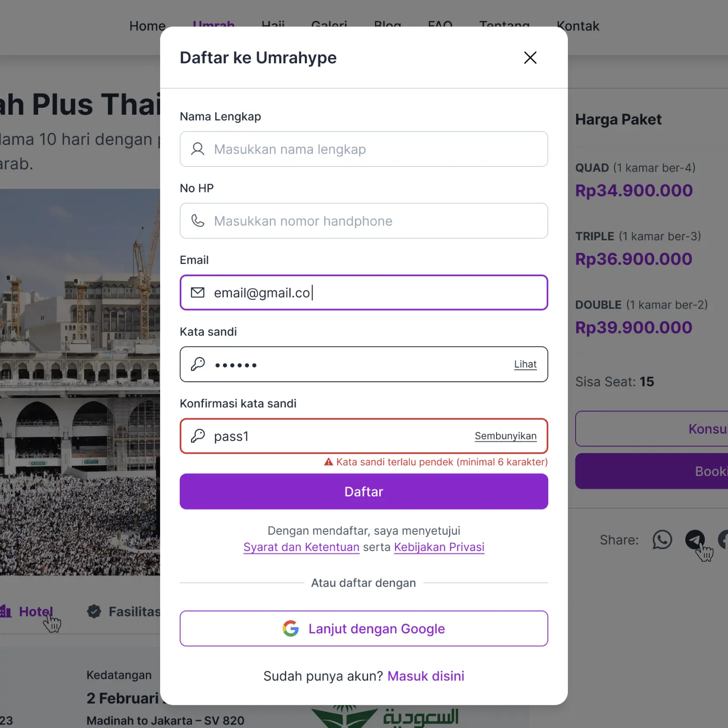The image size is (728, 728).
Task: Switch to the Fasilitas tab
Action: pos(132,612)
